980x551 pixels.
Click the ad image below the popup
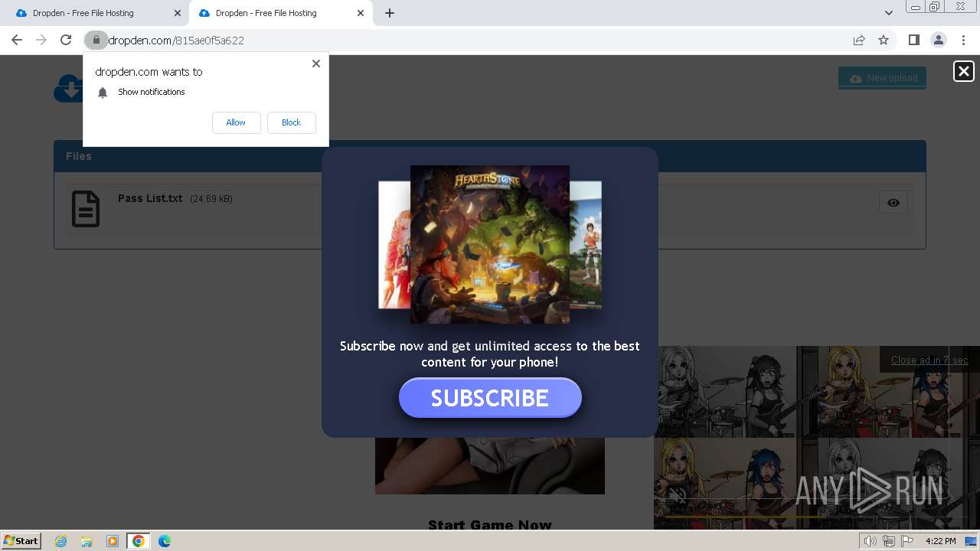490,465
